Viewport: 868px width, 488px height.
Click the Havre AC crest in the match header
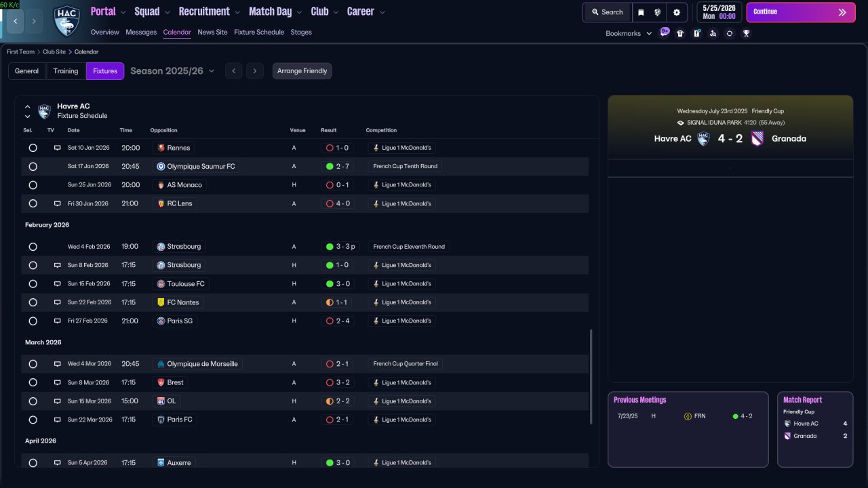703,138
